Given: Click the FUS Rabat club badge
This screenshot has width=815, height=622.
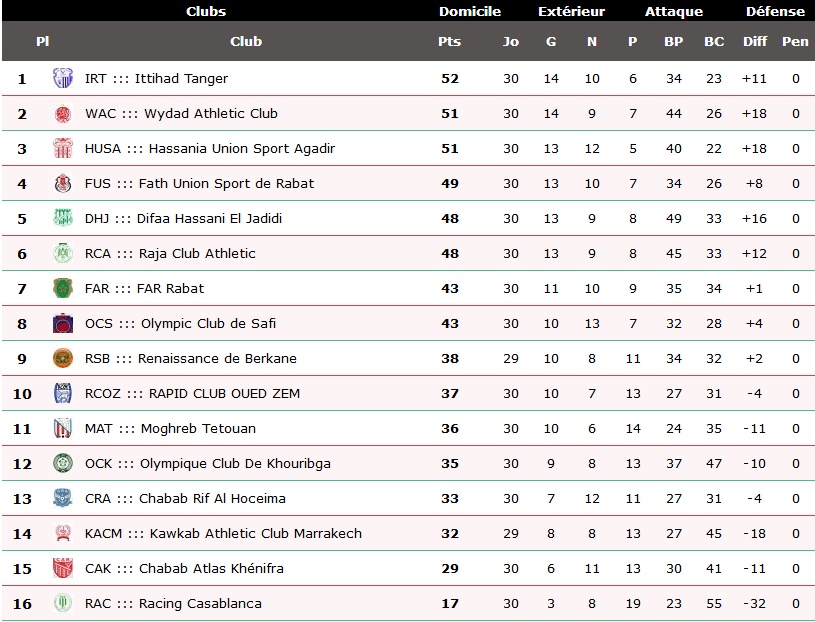Looking at the screenshot, I should coord(63,183).
